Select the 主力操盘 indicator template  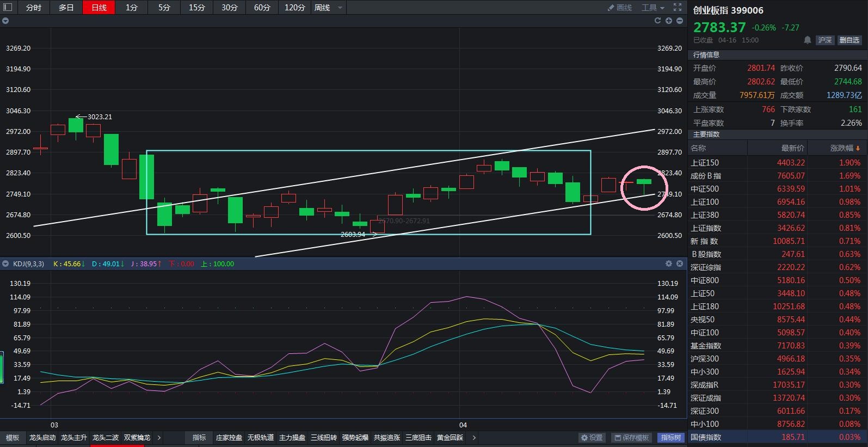tap(292, 438)
